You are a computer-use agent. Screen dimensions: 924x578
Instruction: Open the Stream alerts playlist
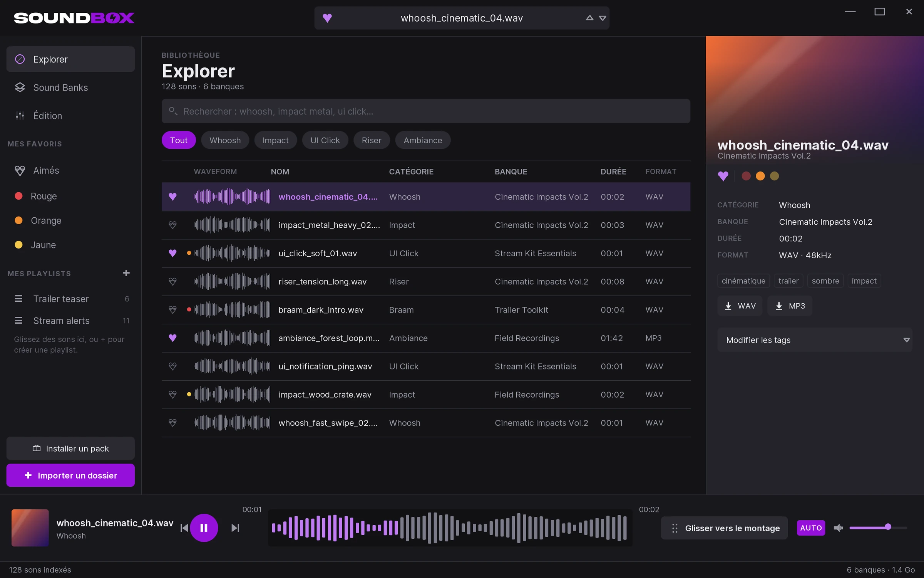(70, 321)
